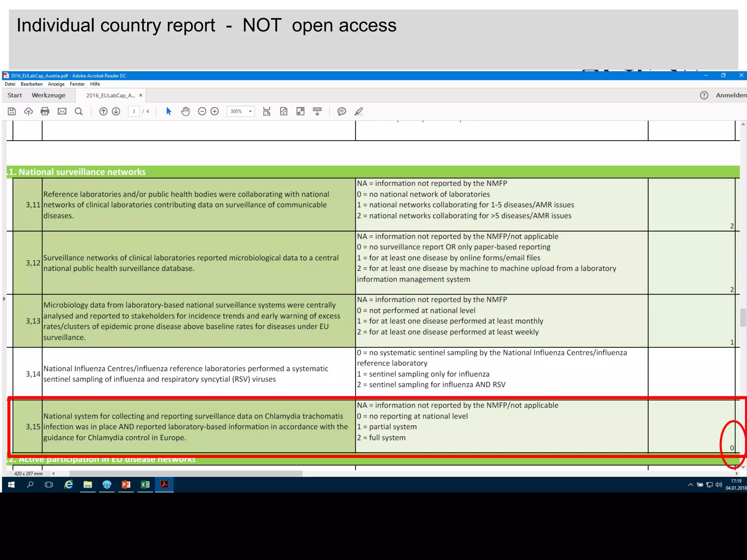Open the help question mark icon
The height and width of the screenshot is (560, 747).
[704, 95]
